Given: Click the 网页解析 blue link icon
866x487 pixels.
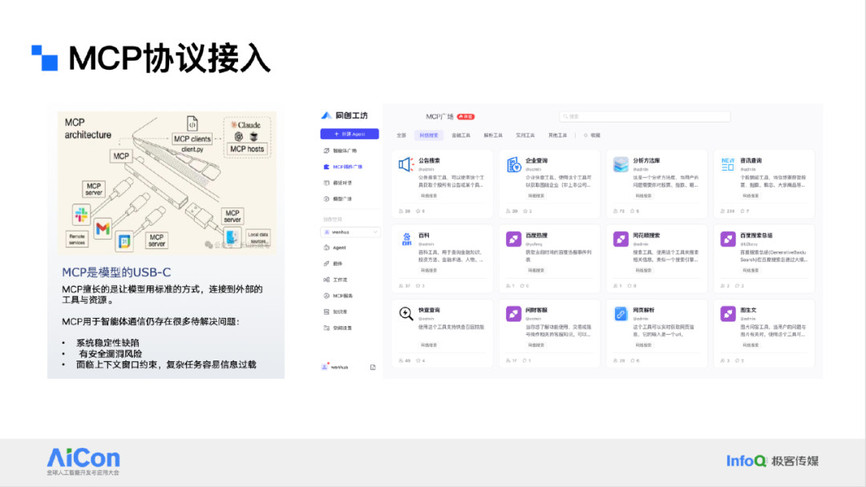Looking at the screenshot, I should pyautogui.click(x=621, y=314).
